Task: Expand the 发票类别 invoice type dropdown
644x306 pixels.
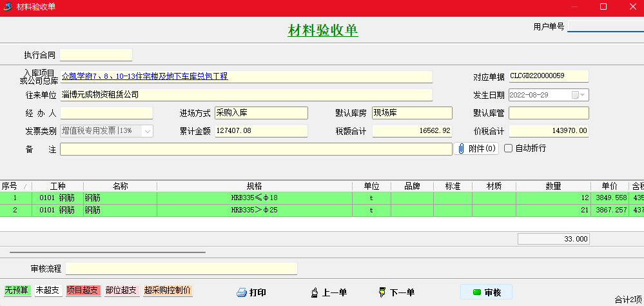Action: coord(147,131)
